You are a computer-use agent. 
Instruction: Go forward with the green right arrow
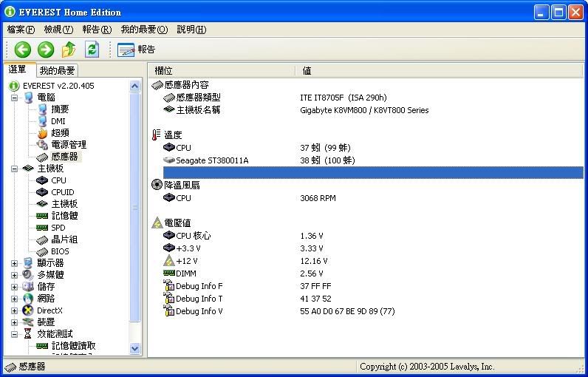coord(46,50)
